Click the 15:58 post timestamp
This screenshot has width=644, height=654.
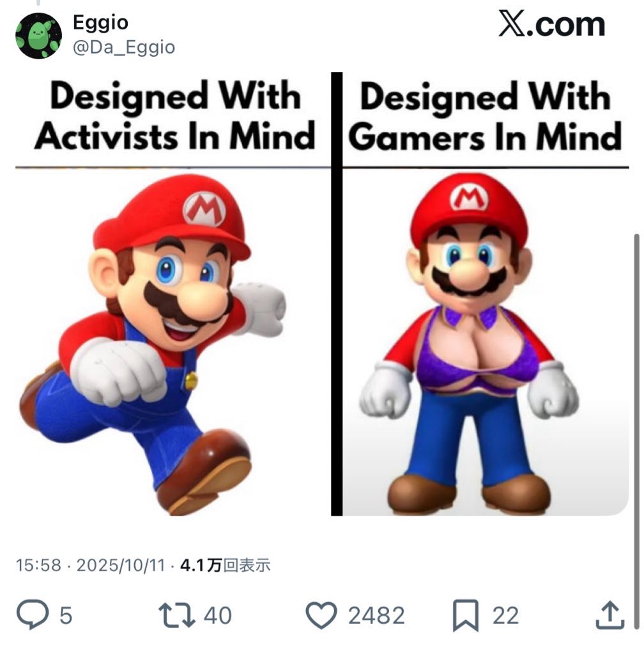[x=38, y=565]
